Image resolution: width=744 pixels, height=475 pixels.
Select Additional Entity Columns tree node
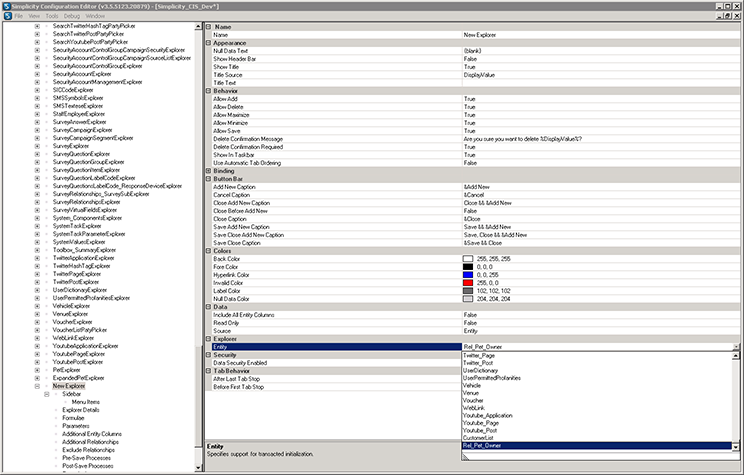click(92, 434)
